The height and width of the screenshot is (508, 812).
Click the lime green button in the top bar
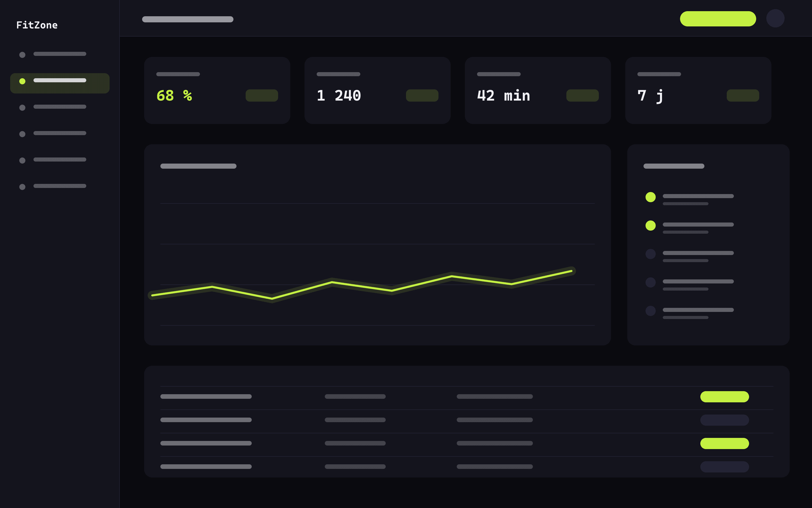pyautogui.click(x=718, y=19)
